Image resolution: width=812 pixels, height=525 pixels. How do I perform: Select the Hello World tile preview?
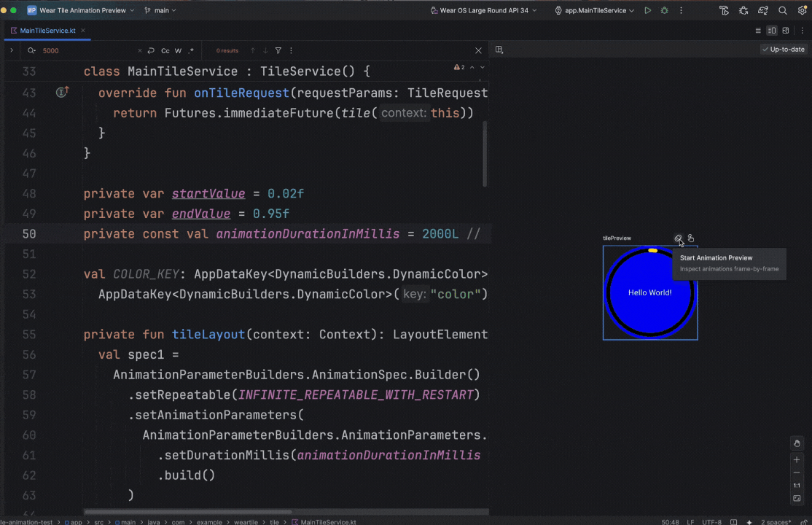[x=650, y=292]
